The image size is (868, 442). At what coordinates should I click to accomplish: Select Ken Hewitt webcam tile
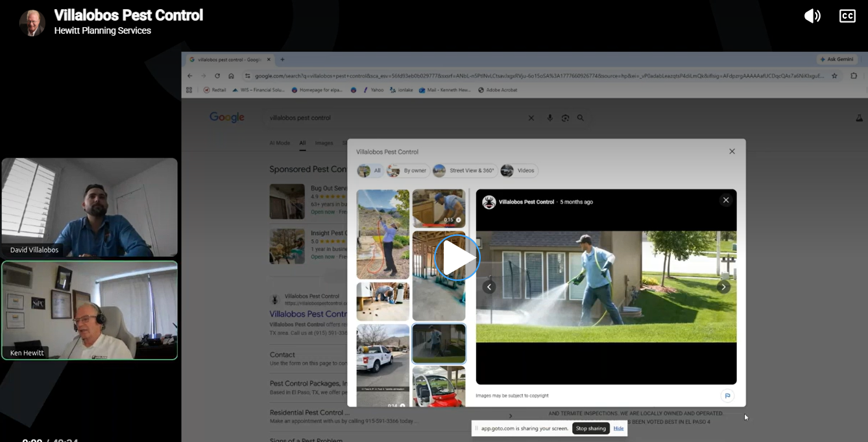90,310
